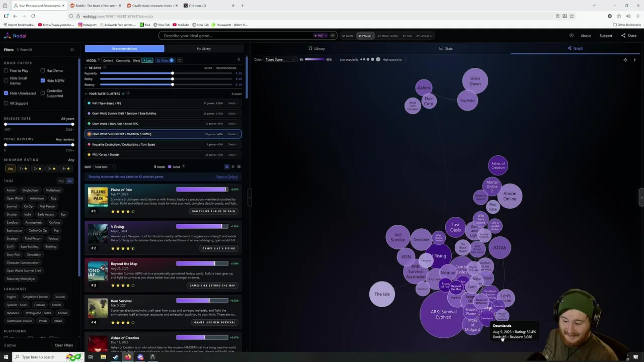The height and width of the screenshot is (362, 644).
Task: Open the Rem Survival game thumbnail
Action: coord(98,308)
